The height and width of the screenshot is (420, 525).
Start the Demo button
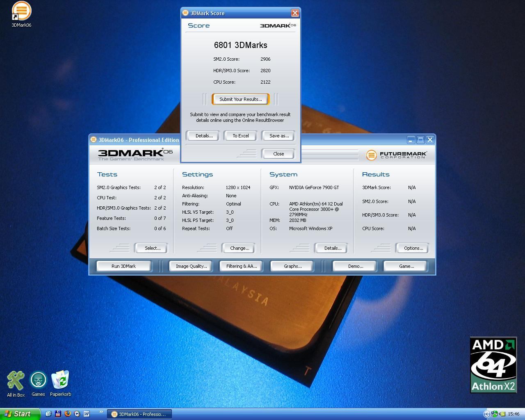(355, 266)
